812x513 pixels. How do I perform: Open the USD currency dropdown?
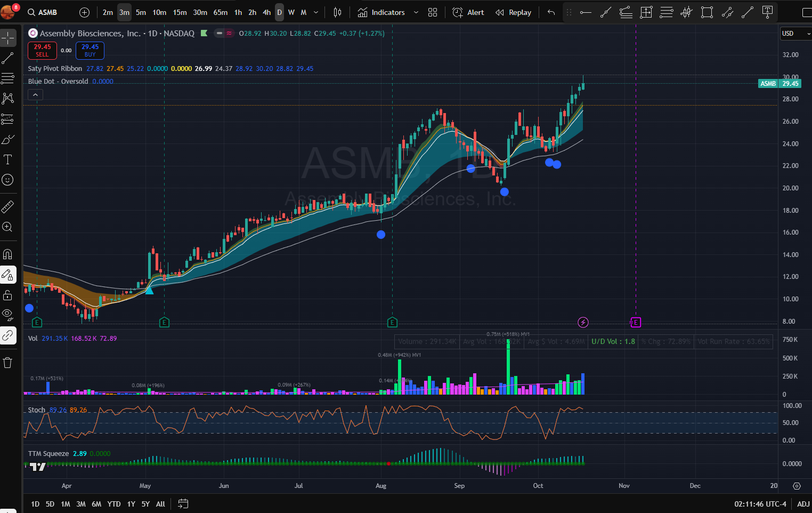795,34
